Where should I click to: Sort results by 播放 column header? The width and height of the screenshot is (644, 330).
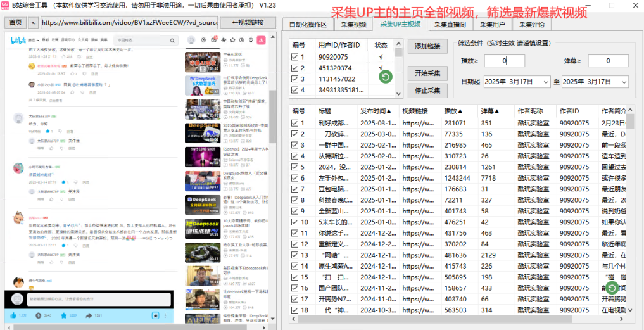[454, 111]
